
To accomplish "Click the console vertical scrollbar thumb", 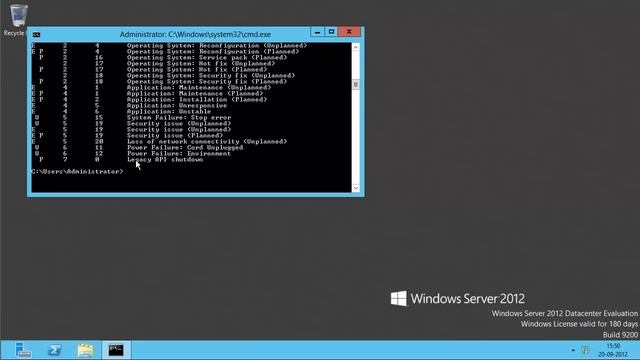I will click(x=356, y=84).
